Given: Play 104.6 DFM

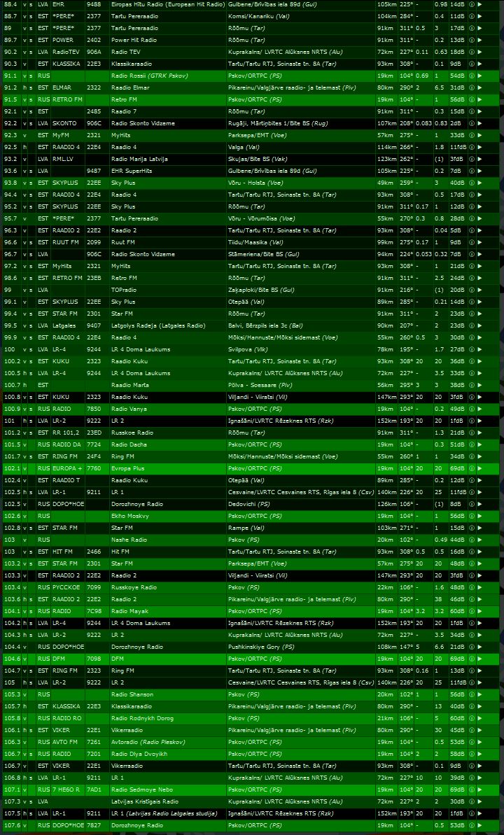Looking at the screenshot, I should (480, 659).
